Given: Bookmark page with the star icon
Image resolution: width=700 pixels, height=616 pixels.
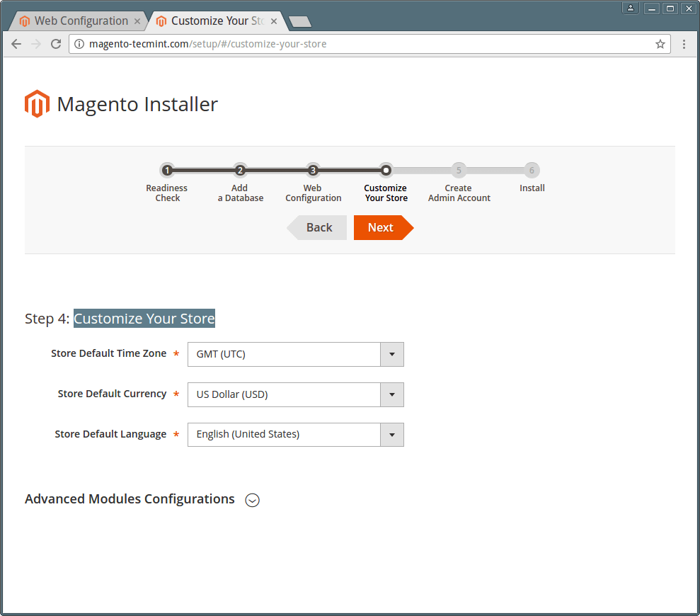Looking at the screenshot, I should (660, 44).
